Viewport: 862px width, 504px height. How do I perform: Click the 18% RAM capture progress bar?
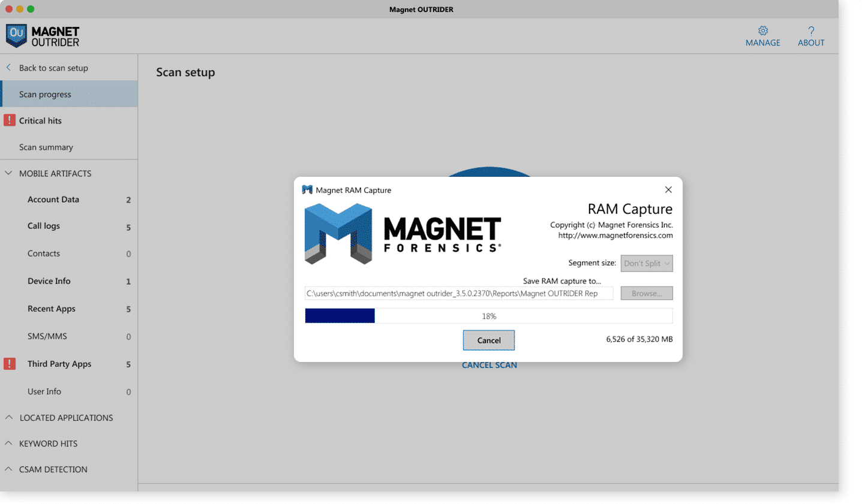(489, 315)
